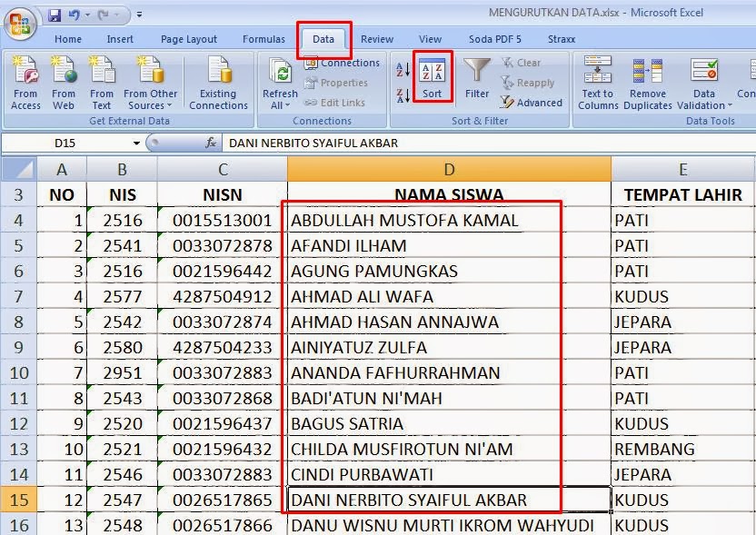The width and height of the screenshot is (756, 535).
Task: Click the NISN header cell
Action: pyautogui.click(x=223, y=194)
